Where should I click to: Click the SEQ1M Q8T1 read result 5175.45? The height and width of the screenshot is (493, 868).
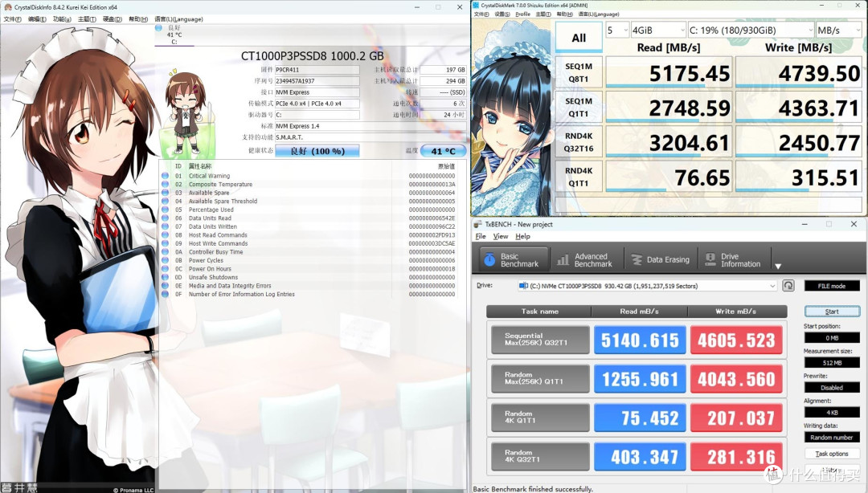(x=669, y=72)
